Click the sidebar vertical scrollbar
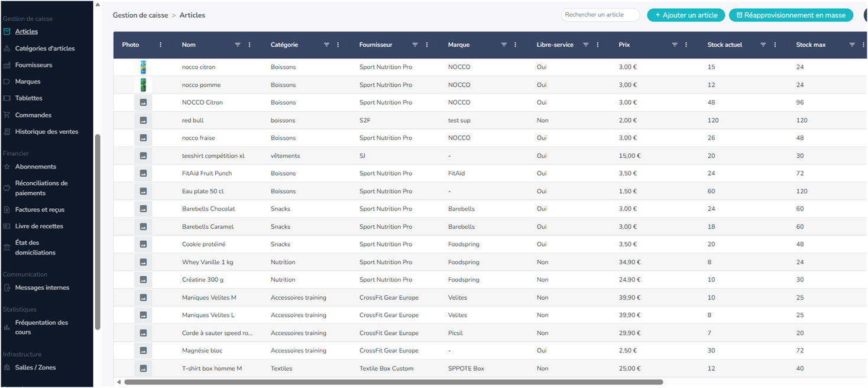This screenshot has width=868, height=388. tap(98, 231)
